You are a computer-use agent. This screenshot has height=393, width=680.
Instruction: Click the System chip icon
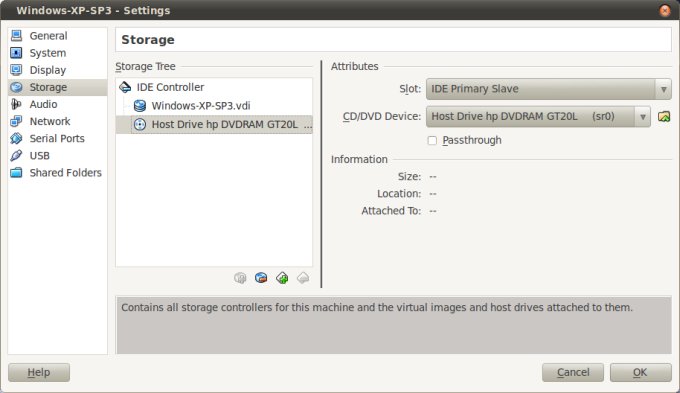pyautogui.click(x=16, y=53)
